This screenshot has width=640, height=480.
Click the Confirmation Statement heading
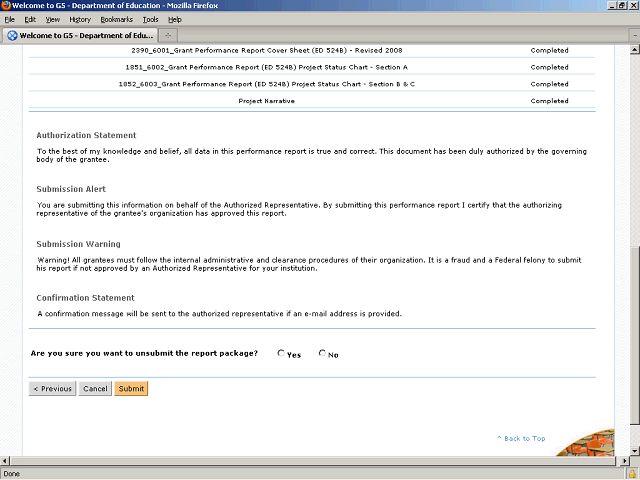click(x=85, y=298)
